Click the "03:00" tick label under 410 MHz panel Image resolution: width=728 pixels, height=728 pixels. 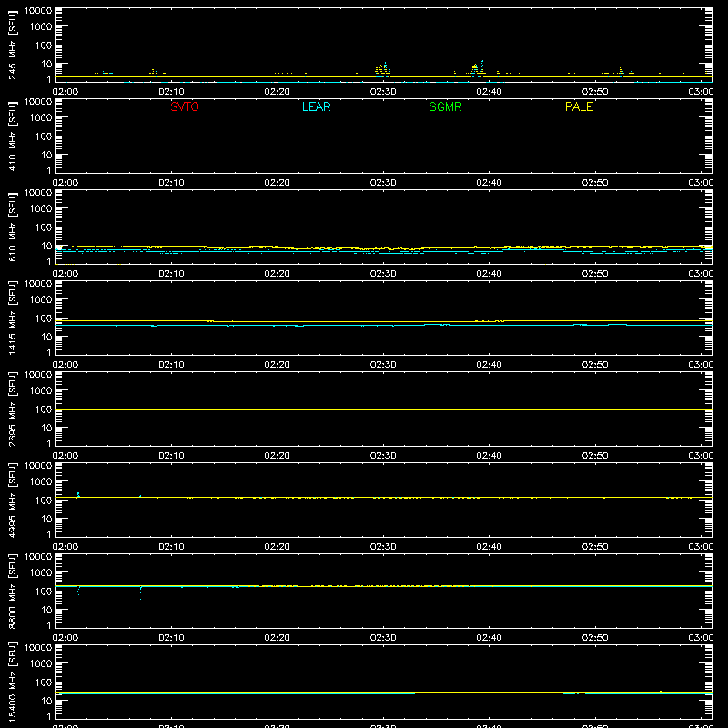click(701, 183)
